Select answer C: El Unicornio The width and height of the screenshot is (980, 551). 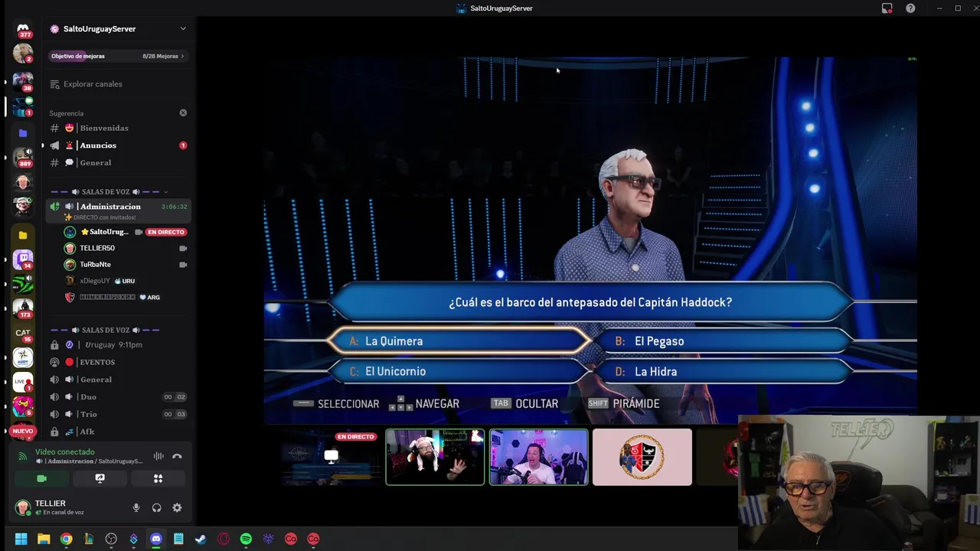459,371
